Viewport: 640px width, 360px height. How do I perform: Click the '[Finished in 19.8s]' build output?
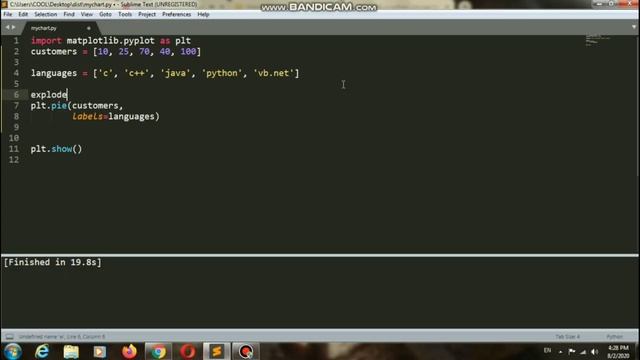click(x=53, y=262)
